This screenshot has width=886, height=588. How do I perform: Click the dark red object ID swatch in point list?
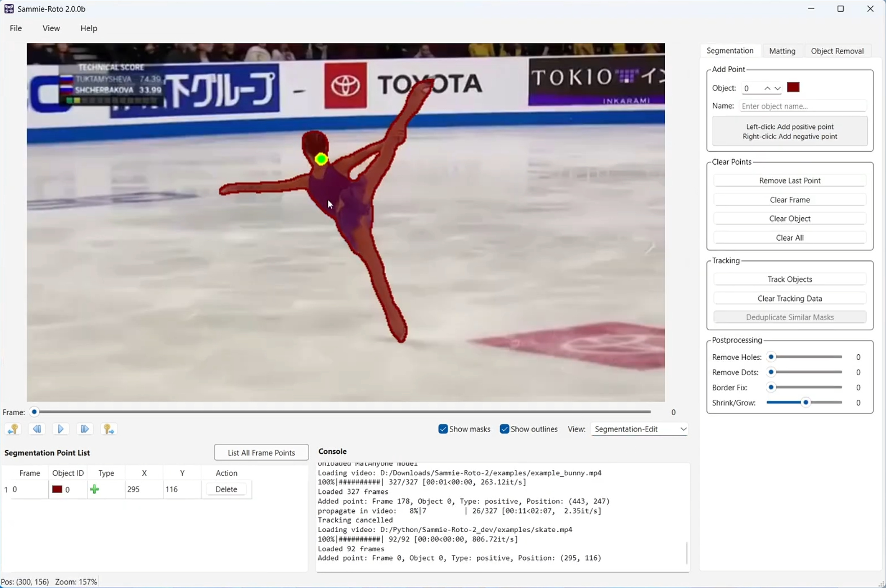[57, 489]
